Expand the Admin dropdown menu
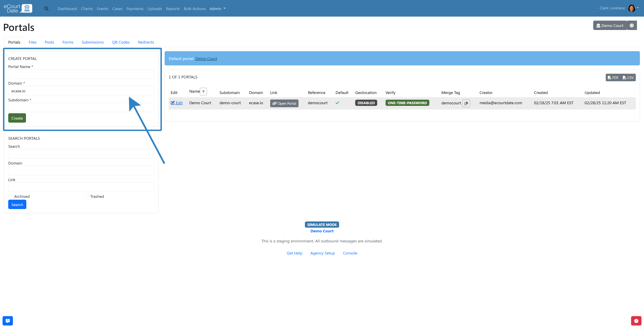Screen dimensions: 644x328 click(x=218, y=9)
